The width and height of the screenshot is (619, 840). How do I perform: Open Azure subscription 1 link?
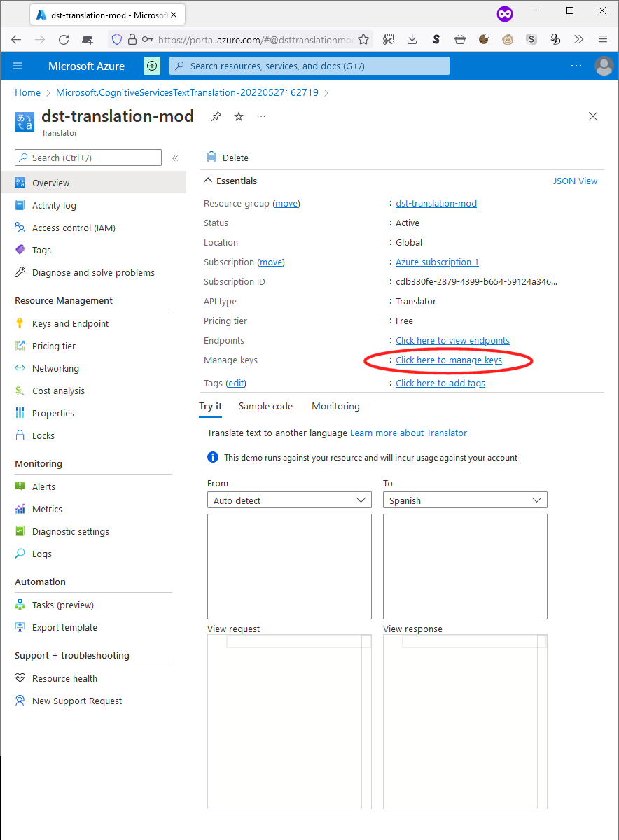(x=437, y=262)
